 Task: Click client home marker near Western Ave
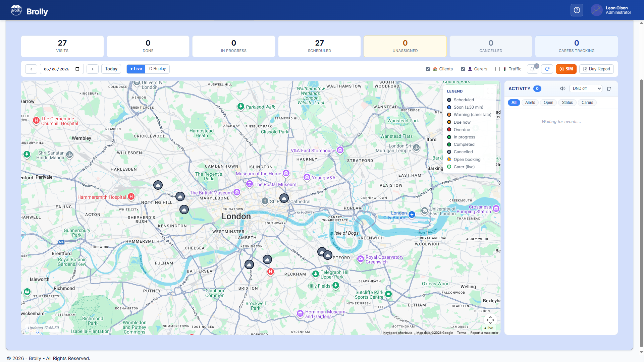(x=158, y=185)
